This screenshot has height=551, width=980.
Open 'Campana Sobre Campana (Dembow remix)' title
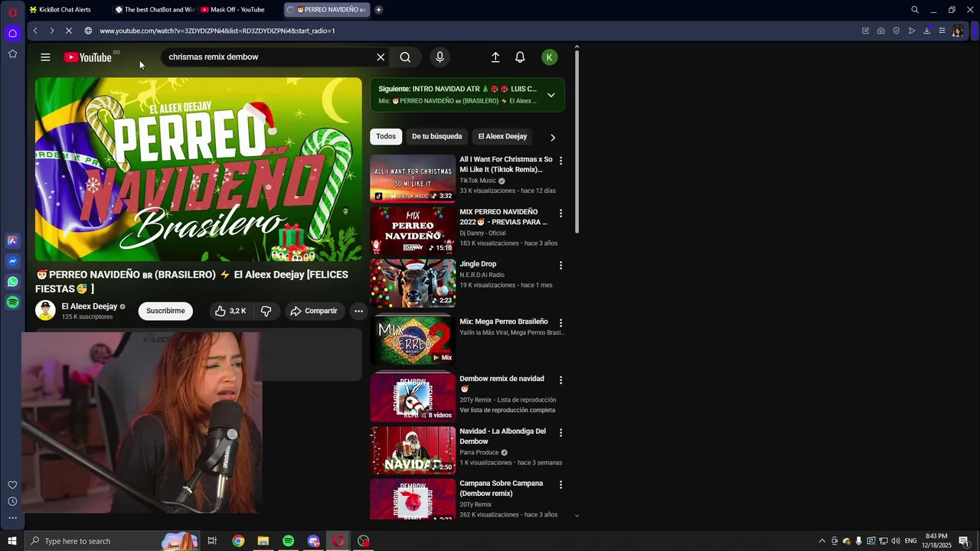click(501, 488)
